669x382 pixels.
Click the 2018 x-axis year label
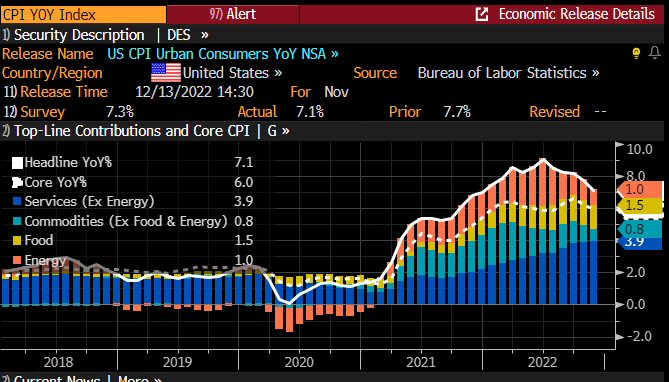pyautogui.click(x=58, y=362)
